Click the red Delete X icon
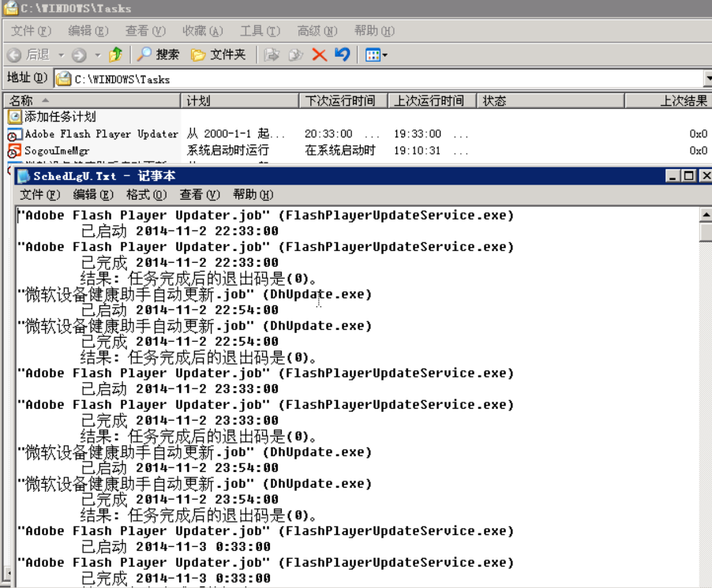Screen dimensions: 712x588 click(x=320, y=55)
